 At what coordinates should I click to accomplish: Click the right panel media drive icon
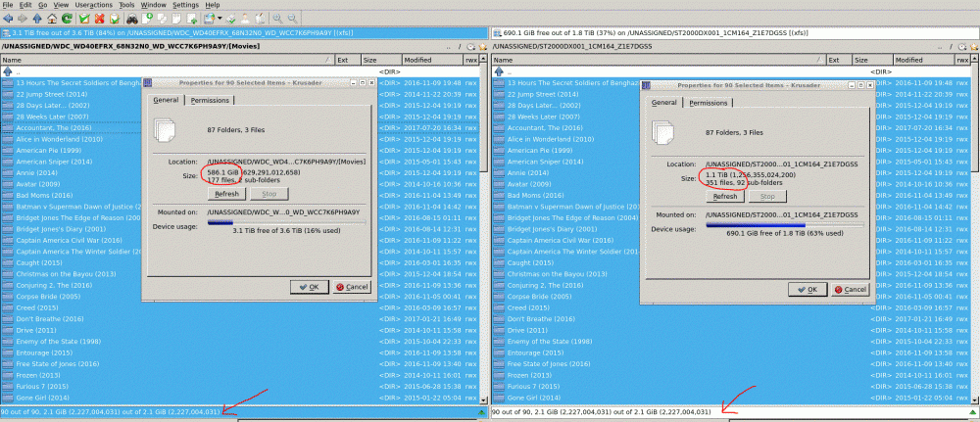[498, 32]
